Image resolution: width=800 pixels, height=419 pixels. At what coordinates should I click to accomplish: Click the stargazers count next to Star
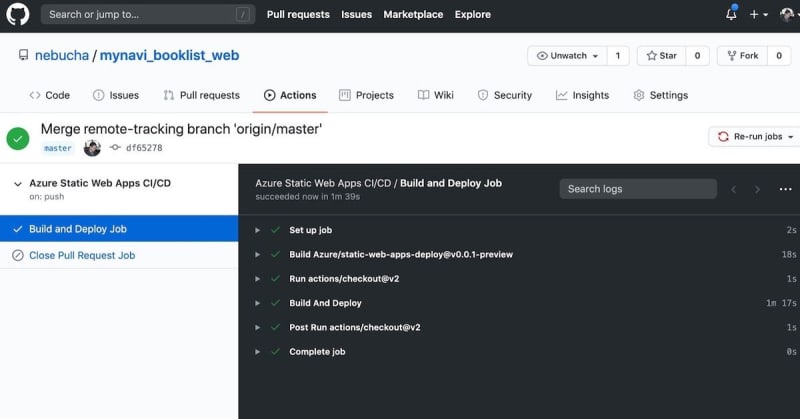click(x=697, y=56)
